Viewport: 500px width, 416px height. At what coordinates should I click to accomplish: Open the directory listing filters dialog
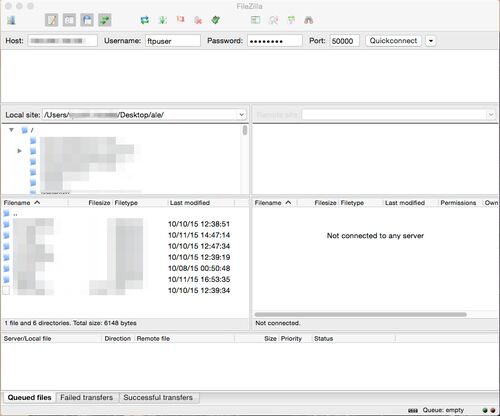tap(256, 20)
